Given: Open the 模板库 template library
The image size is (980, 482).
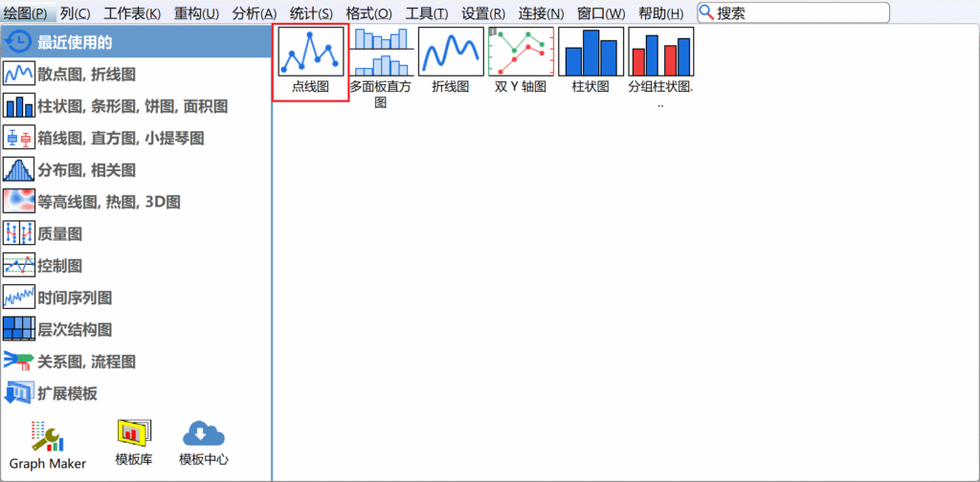Looking at the screenshot, I should 133,444.
